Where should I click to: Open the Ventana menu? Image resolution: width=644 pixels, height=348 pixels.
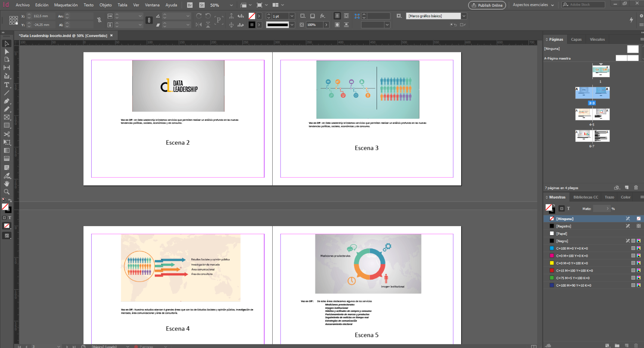click(x=152, y=5)
